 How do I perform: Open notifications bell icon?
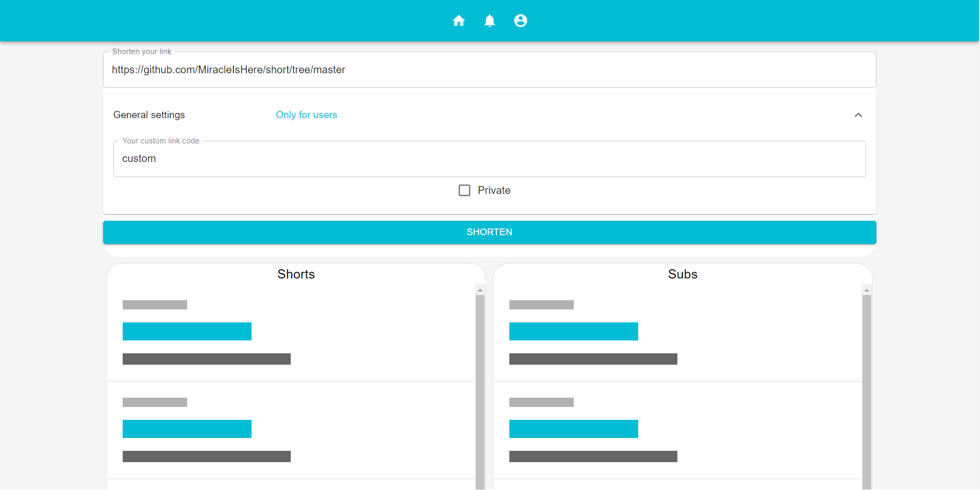[489, 21]
